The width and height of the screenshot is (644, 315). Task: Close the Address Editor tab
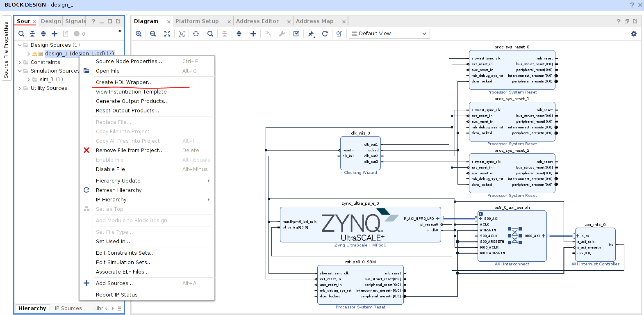click(x=289, y=22)
